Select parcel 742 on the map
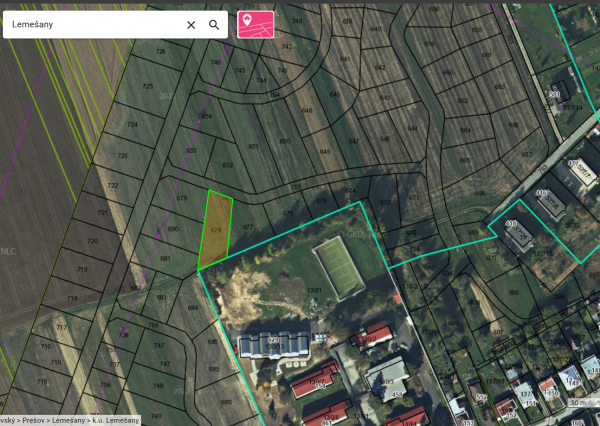 coord(287,46)
